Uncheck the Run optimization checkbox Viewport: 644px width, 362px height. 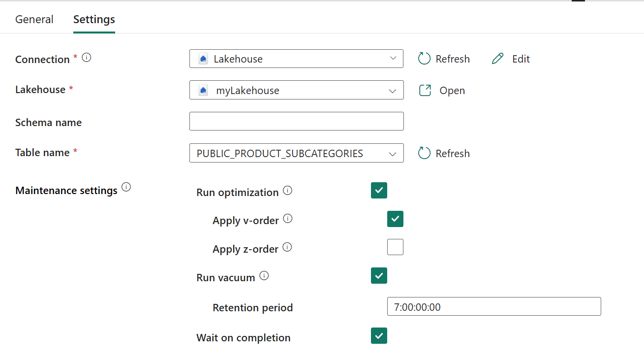click(x=379, y=190)
